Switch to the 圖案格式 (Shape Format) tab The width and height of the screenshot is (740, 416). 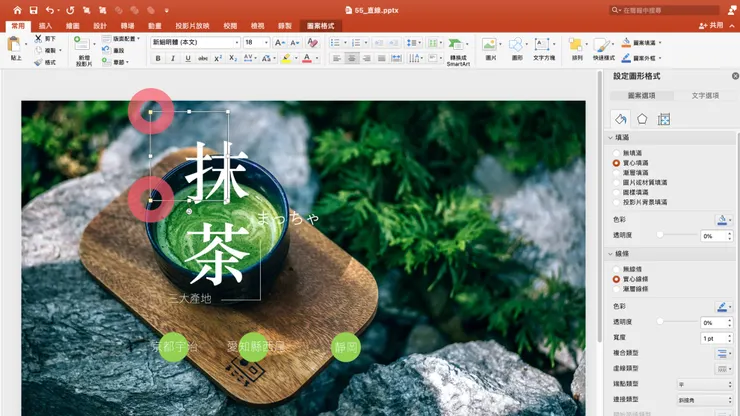[x=320, y=26]
